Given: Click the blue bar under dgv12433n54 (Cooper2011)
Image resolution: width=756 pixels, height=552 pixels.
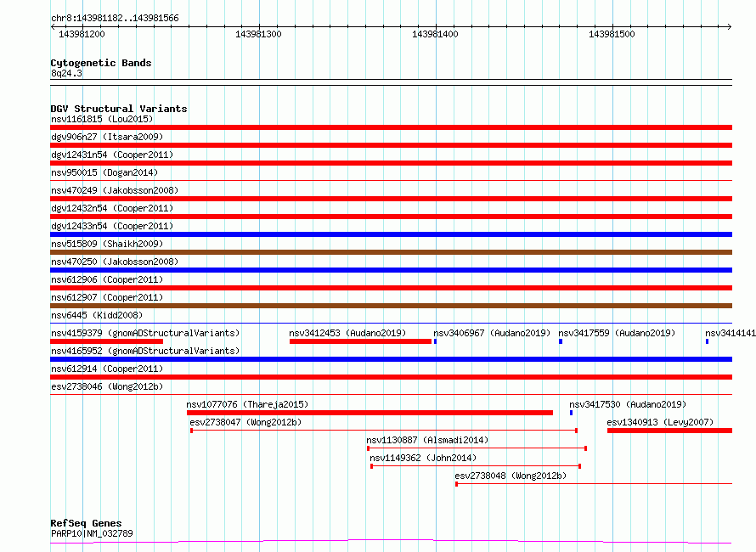Looking at the screenshot, I should 391,234.
